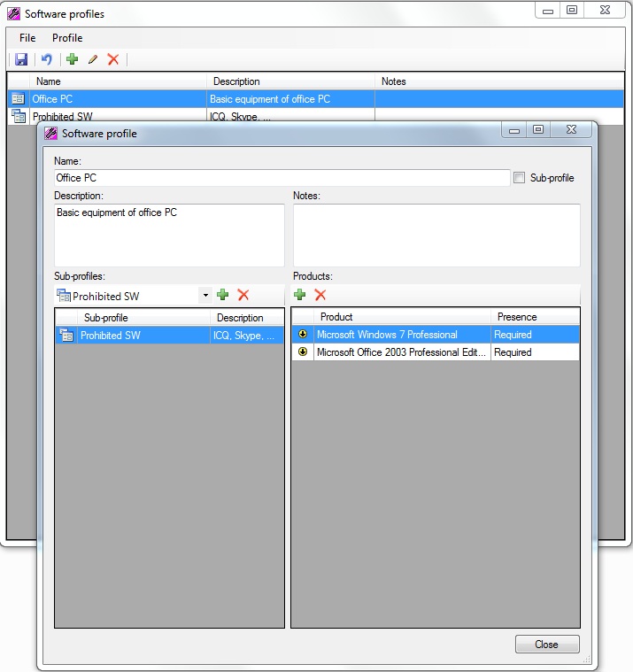The image size is (633, 672).
Task: Add sub-profile using green plus beside Prohibited SW dropdown
Action: coord(223,295)
